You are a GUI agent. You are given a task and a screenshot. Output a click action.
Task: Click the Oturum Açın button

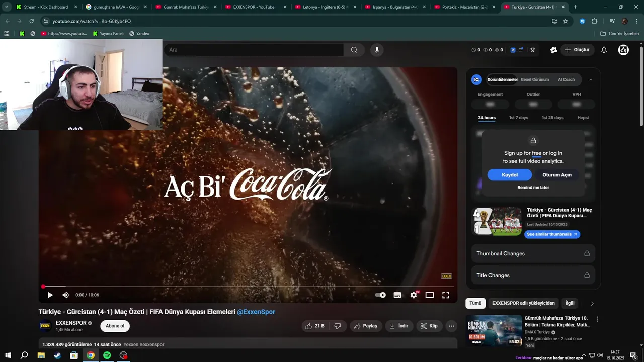[x=557, y=175]
